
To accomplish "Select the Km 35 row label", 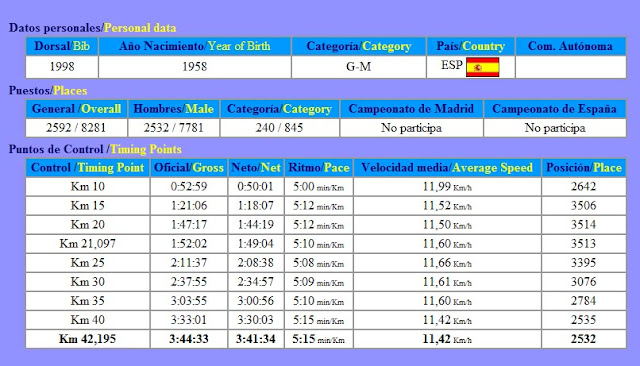I will tap(88, 301).
